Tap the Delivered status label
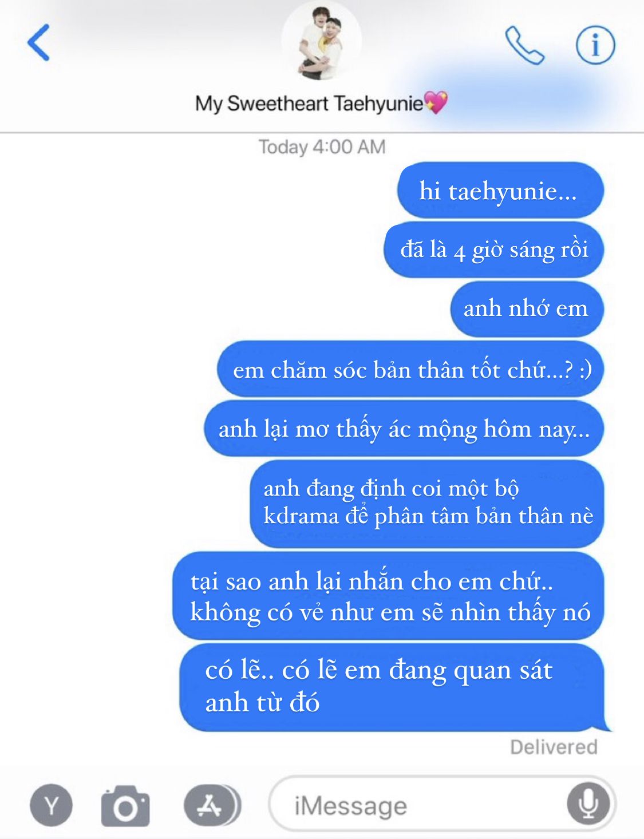644x839 pixels. coord(554,747)
